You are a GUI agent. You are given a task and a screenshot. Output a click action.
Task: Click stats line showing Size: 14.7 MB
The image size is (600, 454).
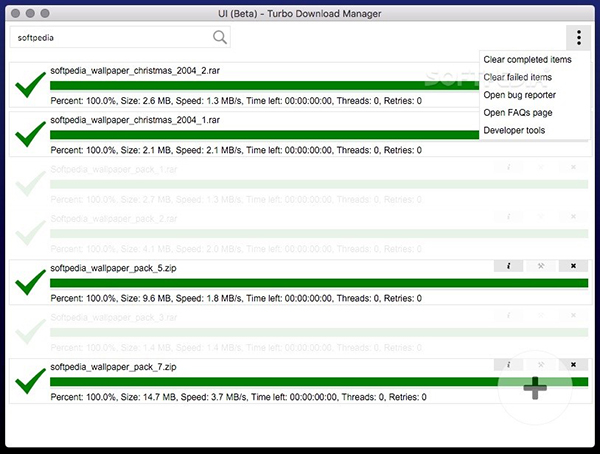coord(238,397)
